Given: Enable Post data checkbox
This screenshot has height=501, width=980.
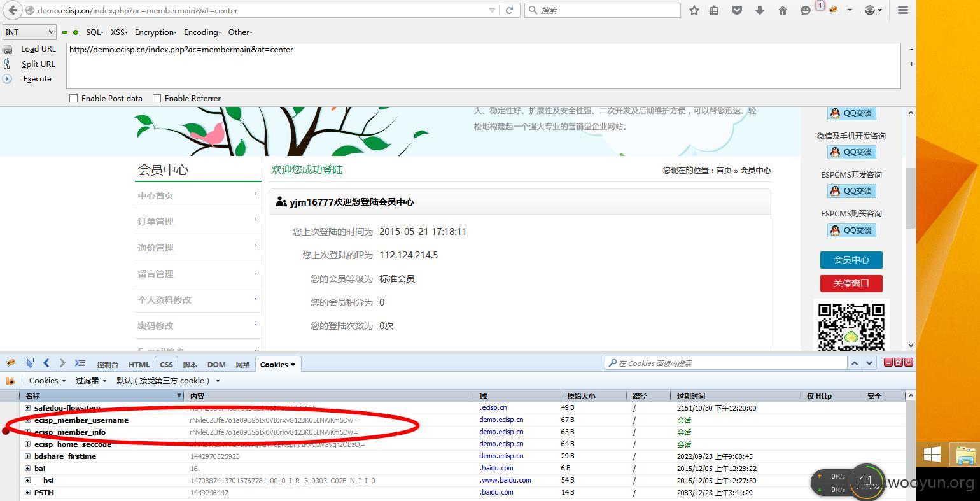Looking at the screenshot, I should coord(74,99).
